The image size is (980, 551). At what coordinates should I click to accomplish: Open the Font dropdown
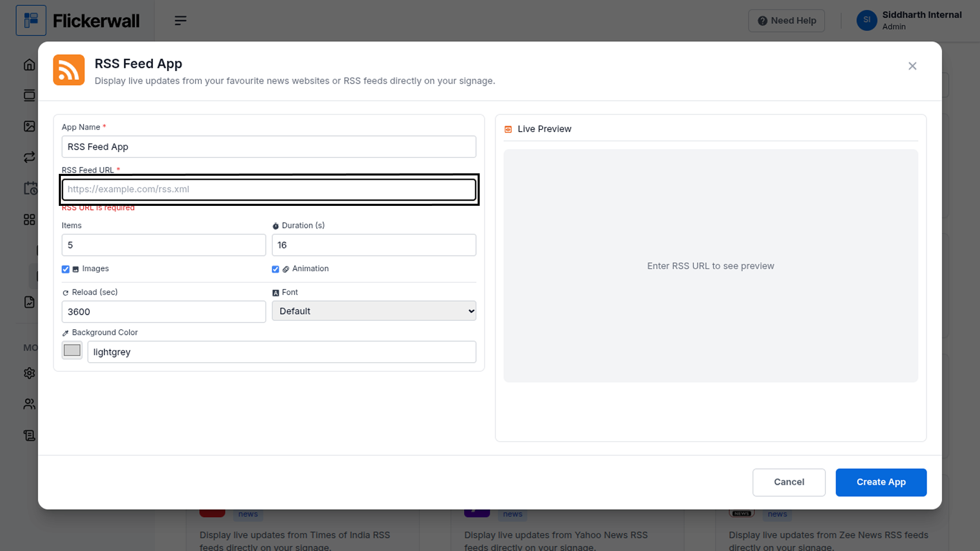tap(374, 311)
